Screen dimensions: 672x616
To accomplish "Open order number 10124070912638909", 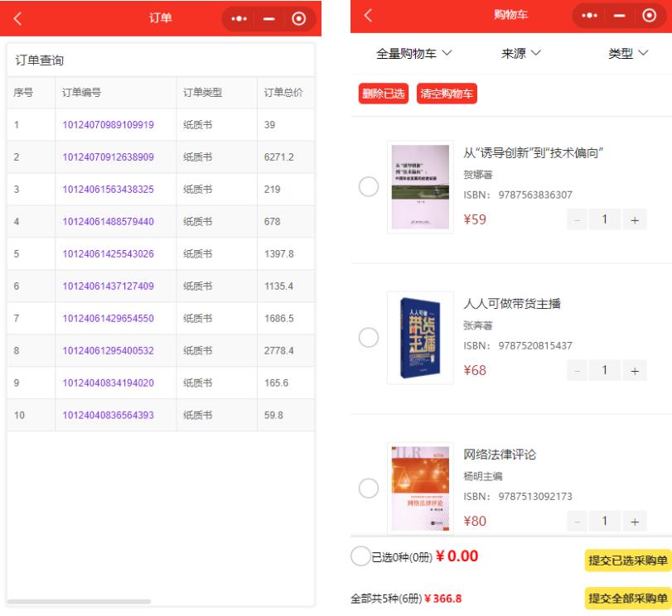I will point(108,157).
